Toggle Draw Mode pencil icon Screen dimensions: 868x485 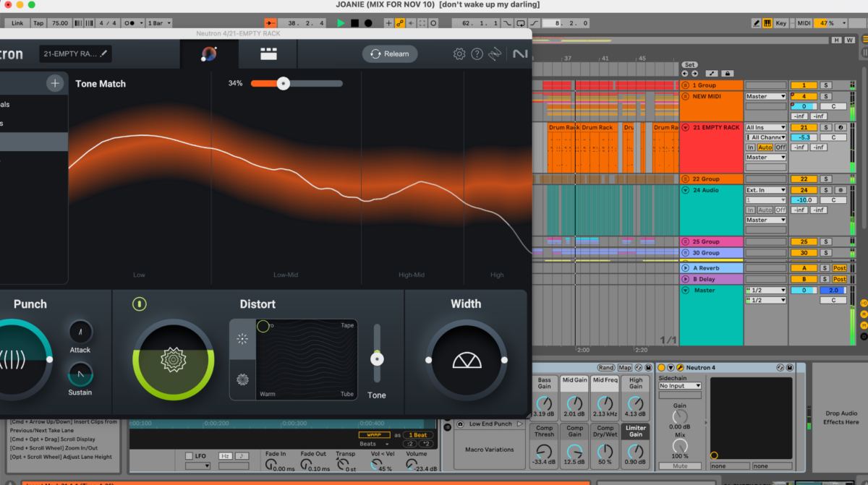(757, 23)
